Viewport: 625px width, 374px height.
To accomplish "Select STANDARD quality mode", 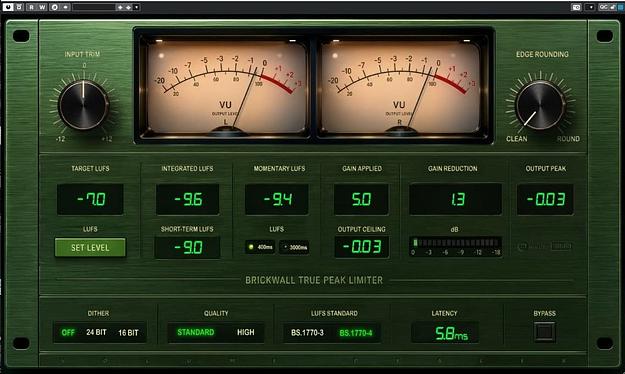I will [x=196, y=332].
